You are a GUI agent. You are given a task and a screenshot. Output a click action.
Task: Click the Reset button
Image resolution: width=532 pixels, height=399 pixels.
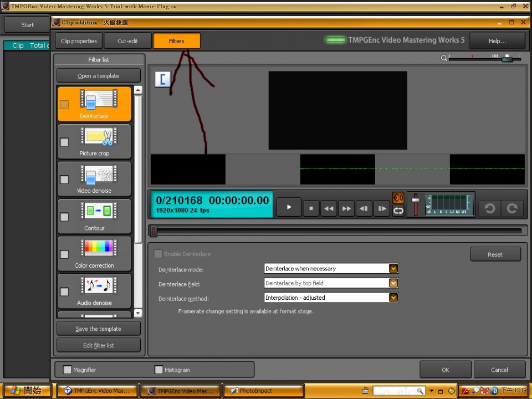[495, 254]
